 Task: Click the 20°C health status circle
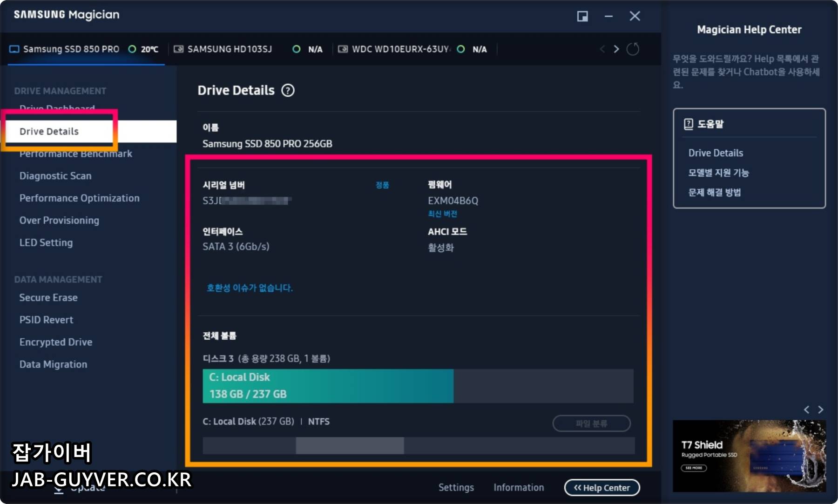[x=132, y=49]
